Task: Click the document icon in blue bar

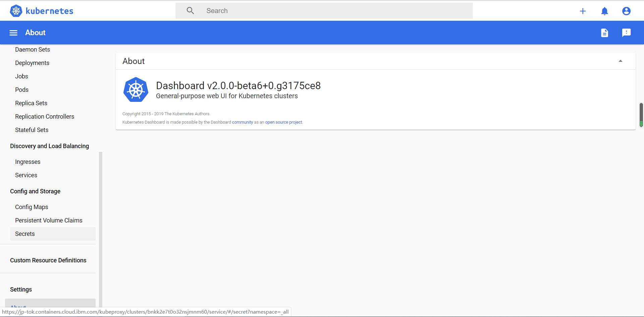Action: [x=604, y=33]
